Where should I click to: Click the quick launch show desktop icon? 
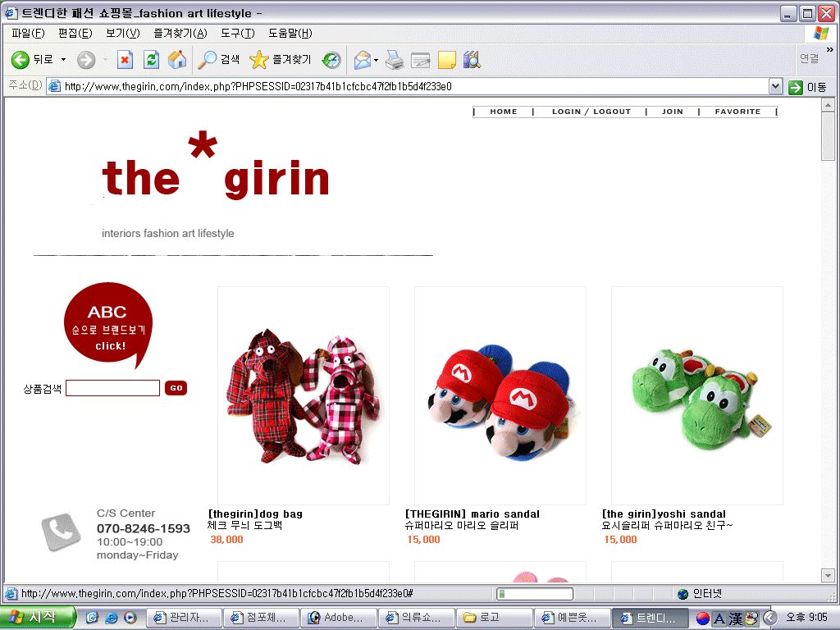92,618
